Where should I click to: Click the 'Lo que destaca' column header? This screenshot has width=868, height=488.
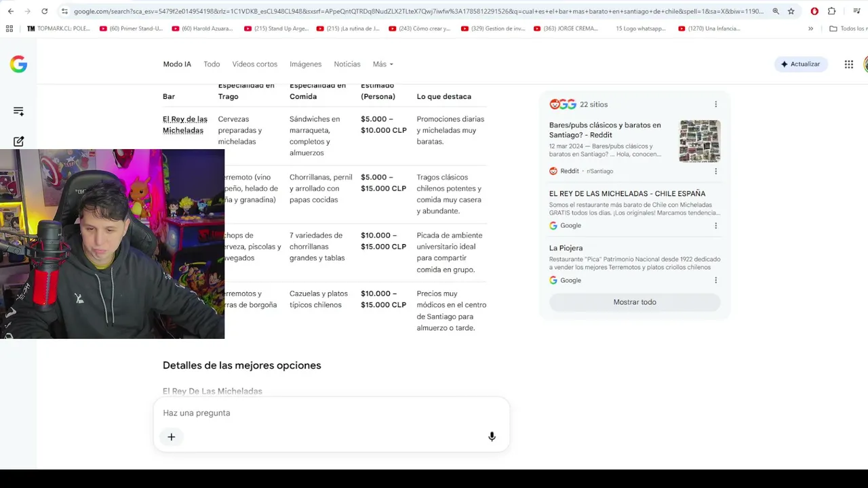(x=443, y=96)
